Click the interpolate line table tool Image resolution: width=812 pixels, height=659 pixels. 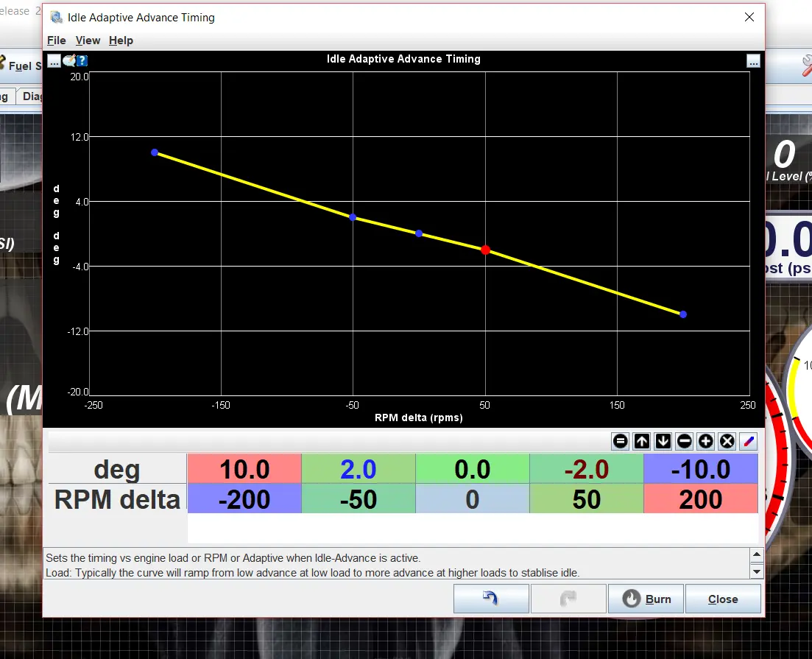point(748,441)
